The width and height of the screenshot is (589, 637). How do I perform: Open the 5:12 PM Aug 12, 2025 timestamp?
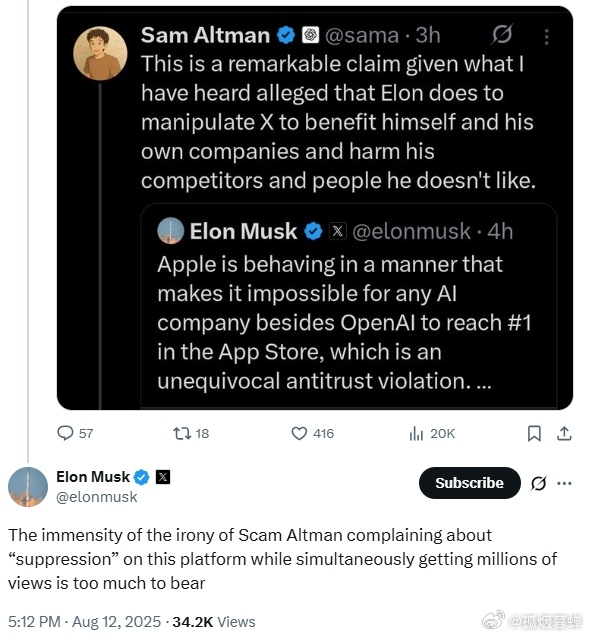coord(84,622)
